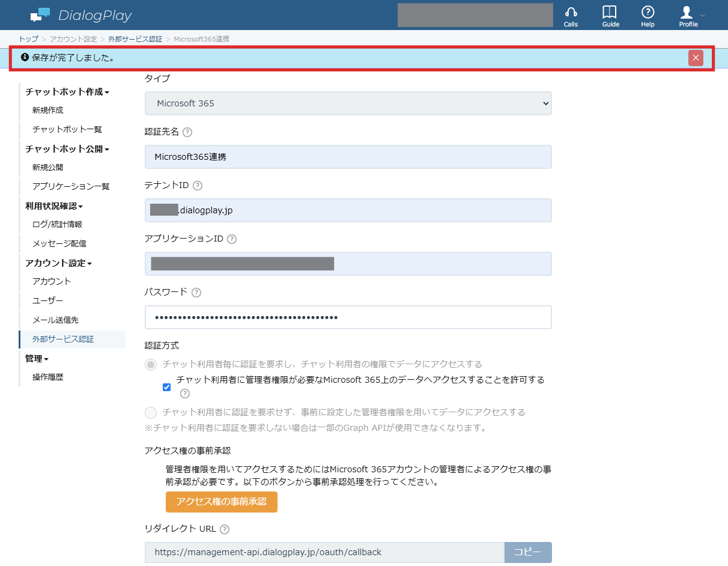Open メッセージ配信 in sidebar

point(59,244)
